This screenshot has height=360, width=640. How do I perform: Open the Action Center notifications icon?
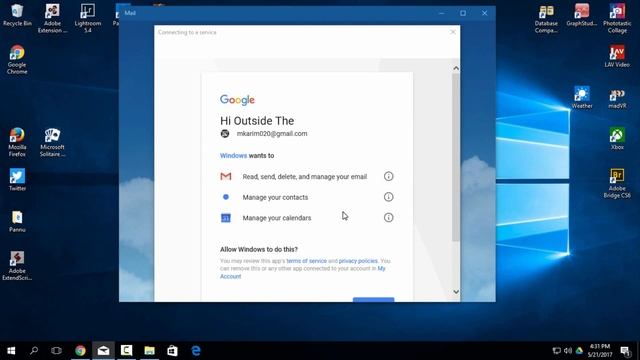(625, 351)
